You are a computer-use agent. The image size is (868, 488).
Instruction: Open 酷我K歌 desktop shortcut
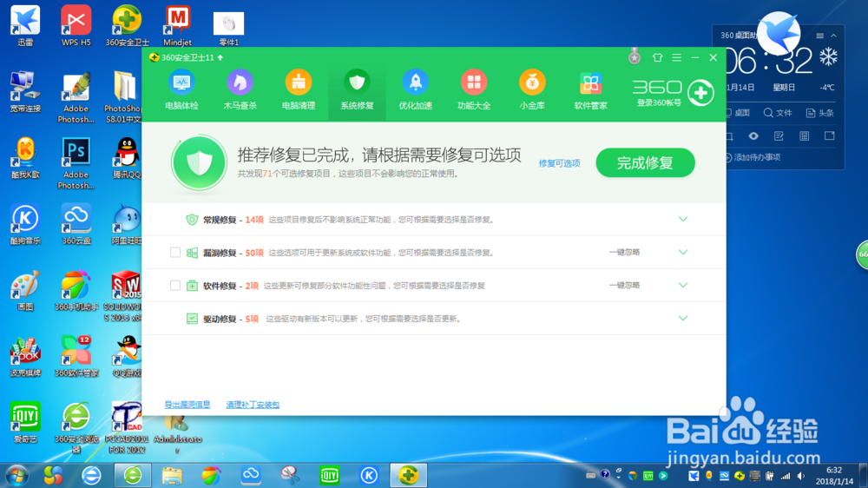[x=25, y=158]
